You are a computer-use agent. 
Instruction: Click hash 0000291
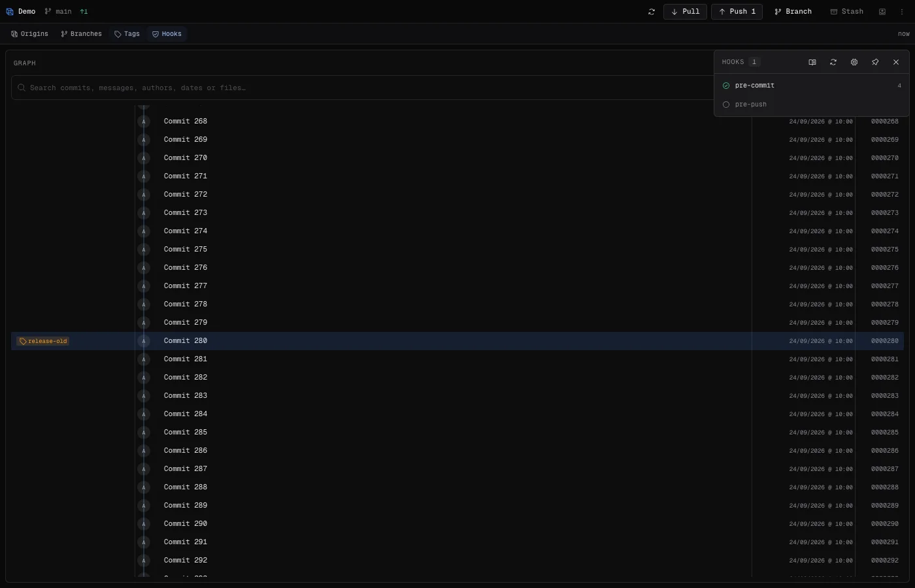click(885, 542)
